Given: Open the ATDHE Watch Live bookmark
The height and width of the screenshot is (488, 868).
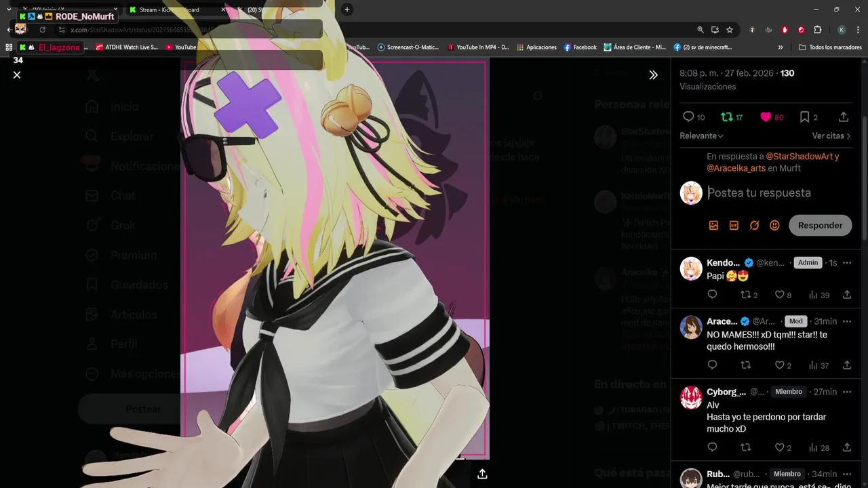Looking at the screenshot, I should [127, 47].
